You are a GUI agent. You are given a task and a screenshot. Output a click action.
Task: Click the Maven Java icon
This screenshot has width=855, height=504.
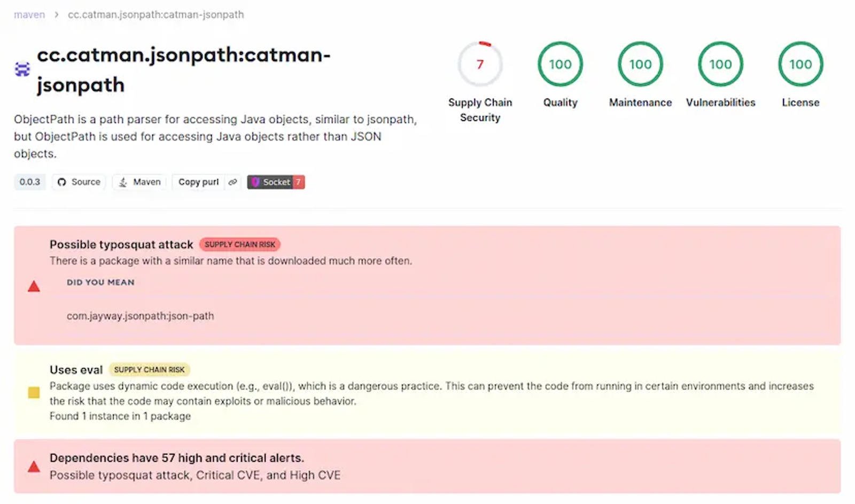tap(123, 182)
